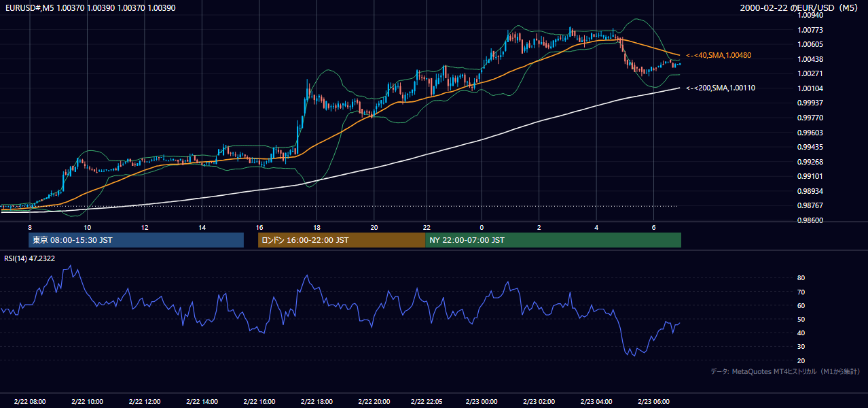Click price axis value 1.00605
The height and width of the screenshot is (408, 868).
pos(810,44)
